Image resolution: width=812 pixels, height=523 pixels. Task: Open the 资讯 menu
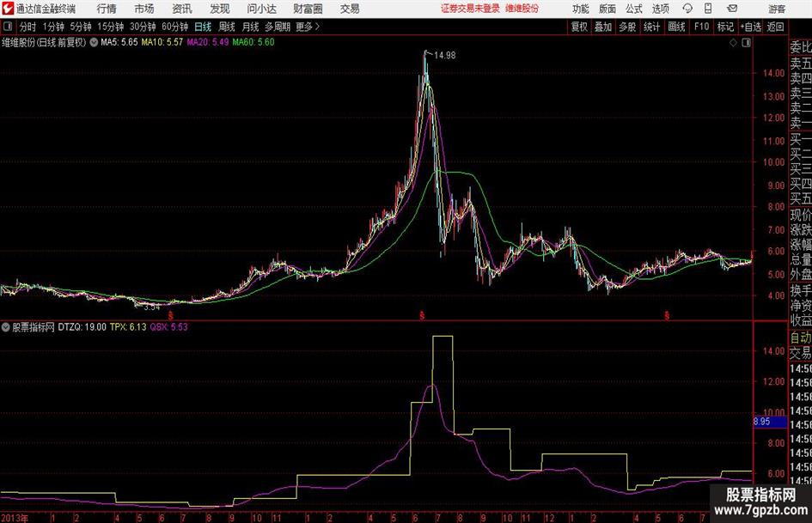182,9
